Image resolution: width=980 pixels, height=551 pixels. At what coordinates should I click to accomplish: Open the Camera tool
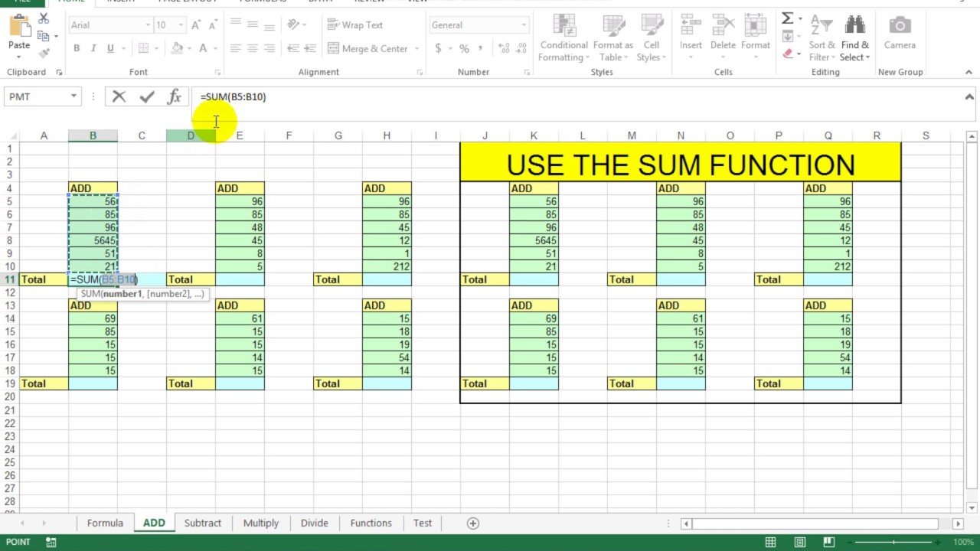[900, 34]
